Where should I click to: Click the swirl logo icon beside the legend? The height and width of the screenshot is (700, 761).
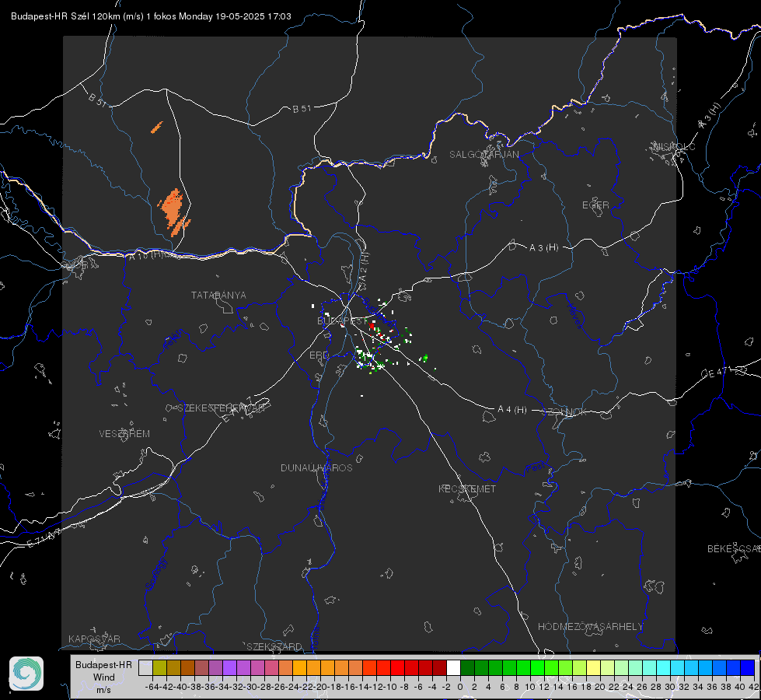(26, 674)
